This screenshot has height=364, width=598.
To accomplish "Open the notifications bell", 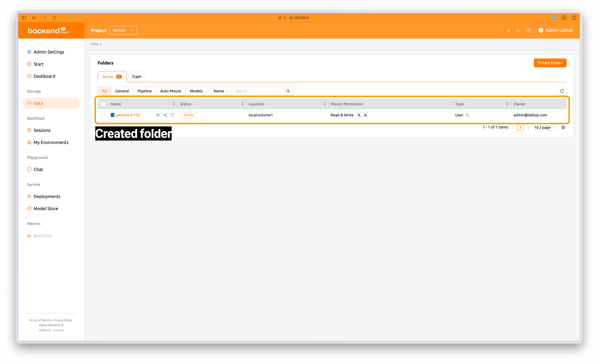I will (508, 30).
